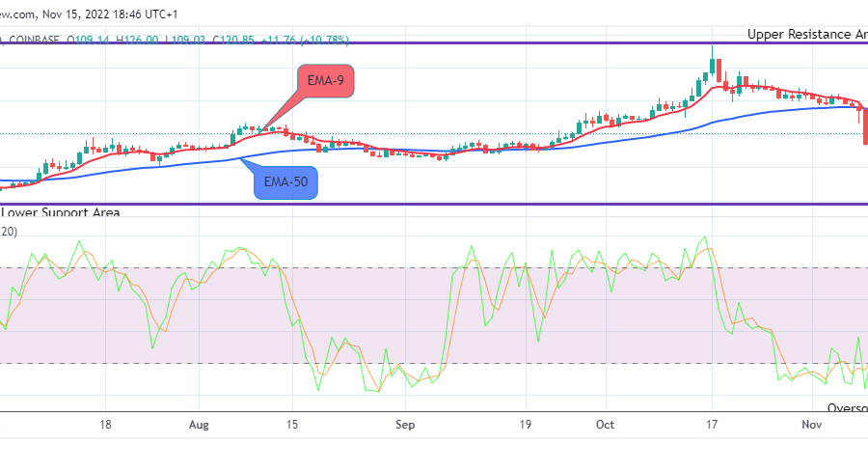
Task: Click the Open value O109.14
Action: pyautogui.click(x=88, y=40)
